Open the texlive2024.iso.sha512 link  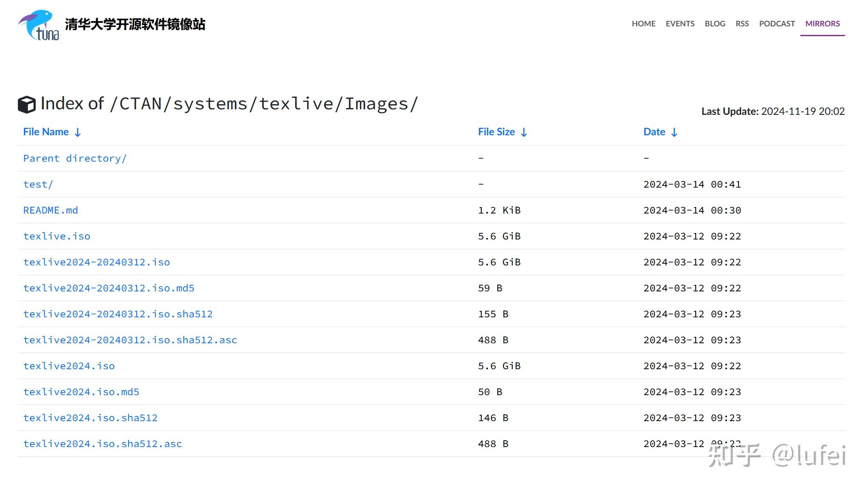[x=90, y=418]
